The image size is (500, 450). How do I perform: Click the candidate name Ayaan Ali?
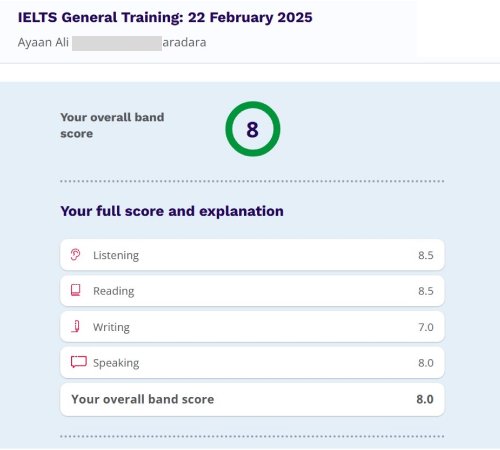(43, 42)
